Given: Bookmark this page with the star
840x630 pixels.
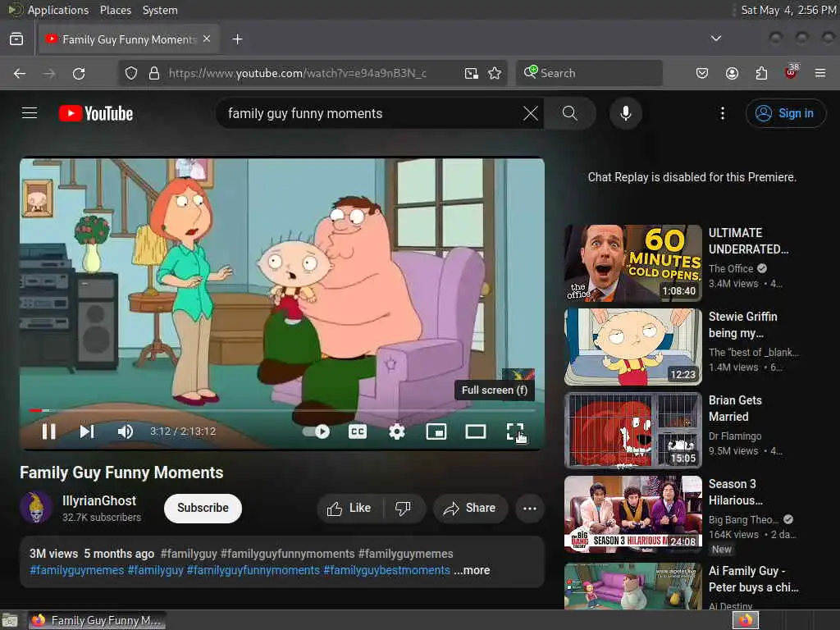Looking at the screenshot, I should [495, 73].
